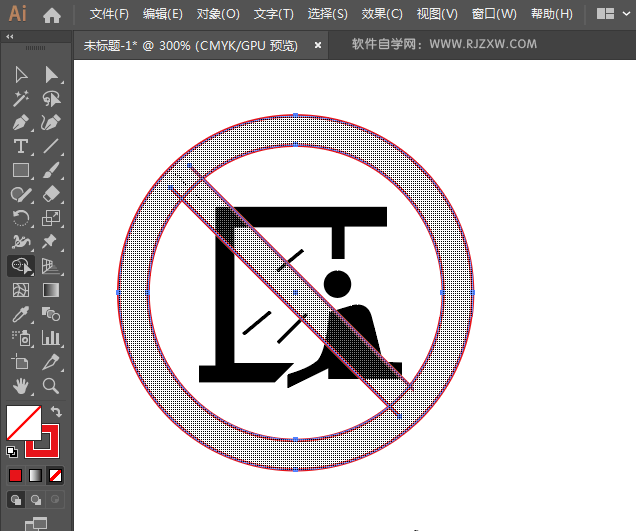This screenshot has width=636, height=531.
Task: Select the Perspective Grid tool
Action: point(51,266)
